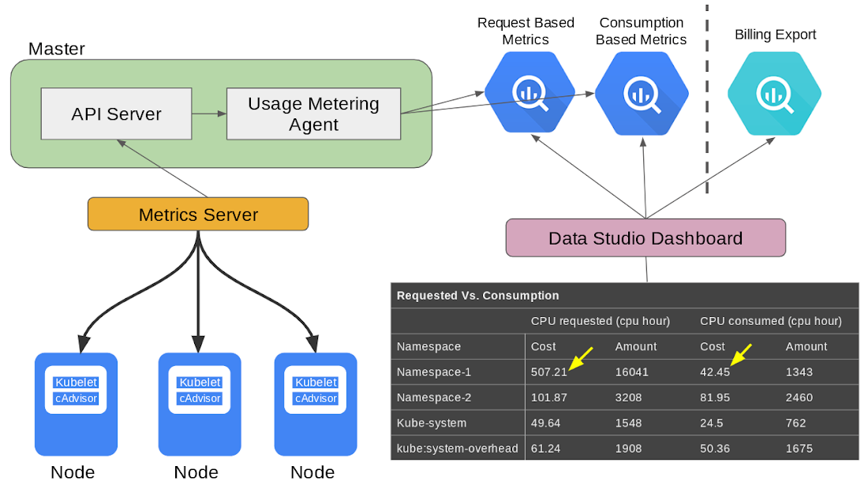The width and height of the screenshot is (868, 485).
Task: Click the CPU consumed (cpu hour) header
Action: (x=771, y=321)
